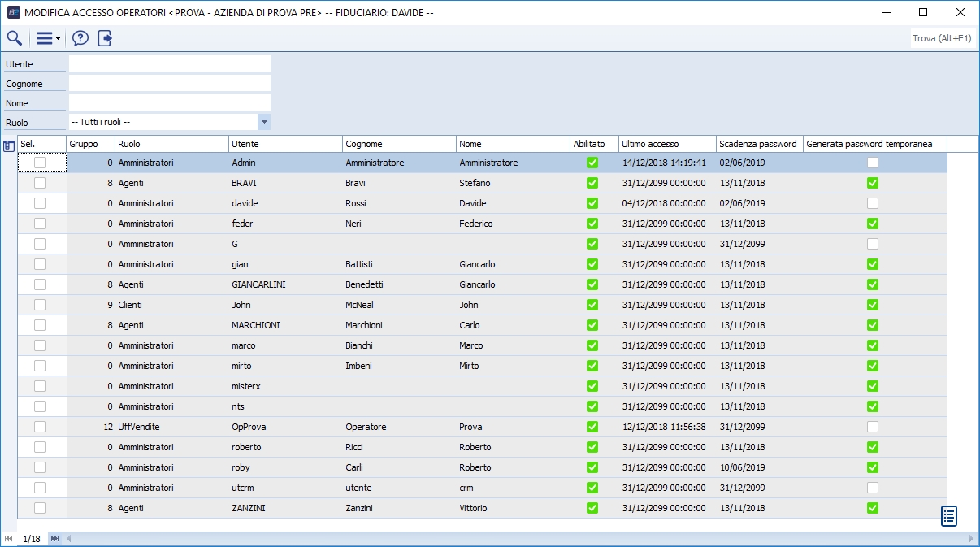980x547 pixels.
Task: Select the MARCHIONI user row
Action: tap(256, 325)
